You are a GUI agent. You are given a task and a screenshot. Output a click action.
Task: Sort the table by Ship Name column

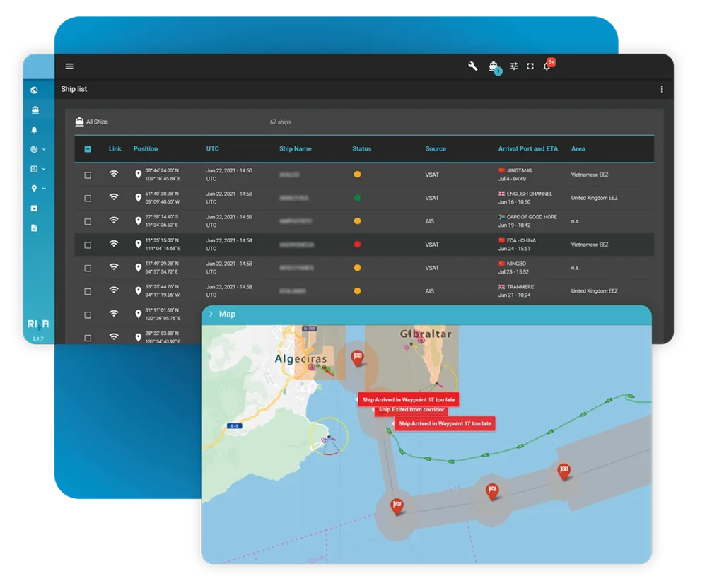tap(295, 149)
